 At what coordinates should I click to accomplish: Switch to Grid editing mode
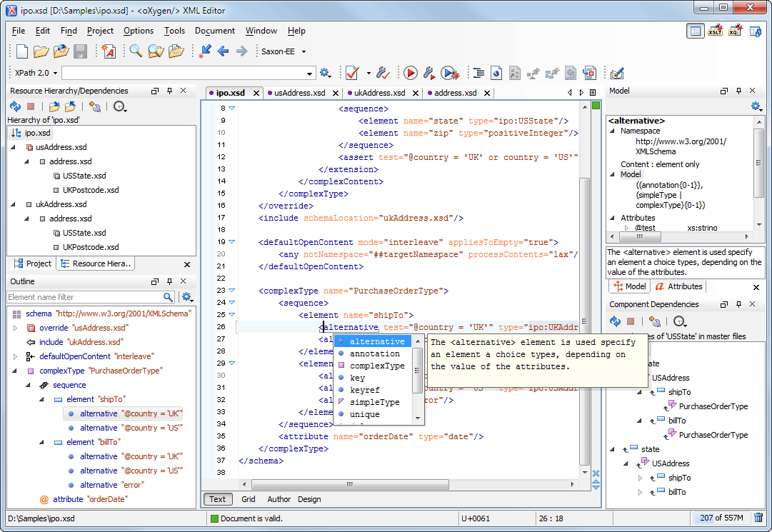click(x=248, y=499)
